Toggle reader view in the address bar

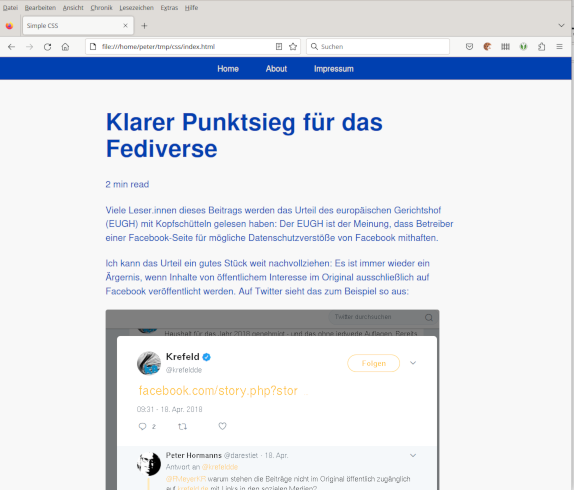[x=279, y=46]
